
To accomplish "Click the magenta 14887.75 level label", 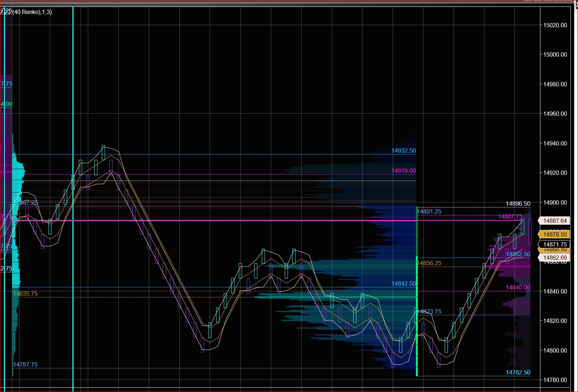I will click(x=510, y=216).
